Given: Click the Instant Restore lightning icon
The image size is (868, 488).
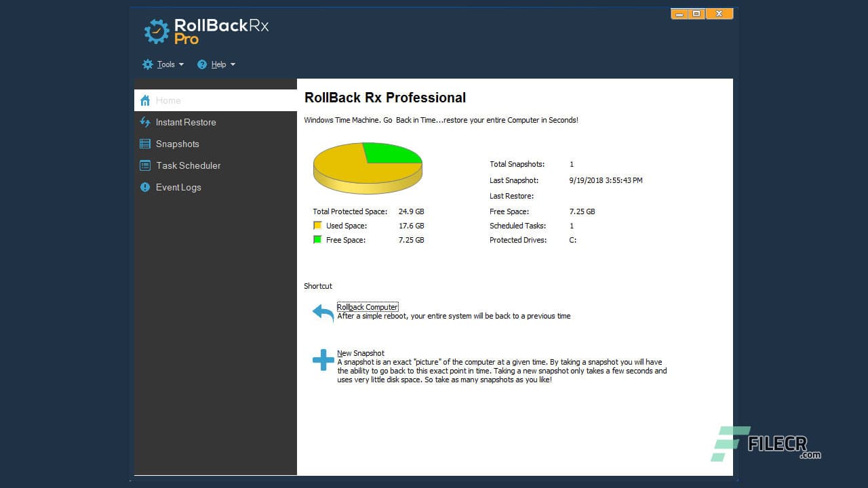Looking at the screenshot, I should click(x=145, y=122).
